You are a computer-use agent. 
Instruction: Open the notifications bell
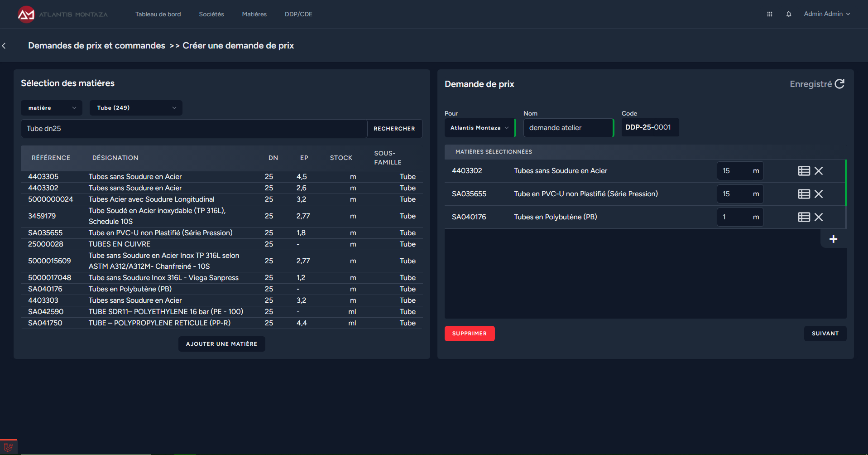tap(788, 15)
